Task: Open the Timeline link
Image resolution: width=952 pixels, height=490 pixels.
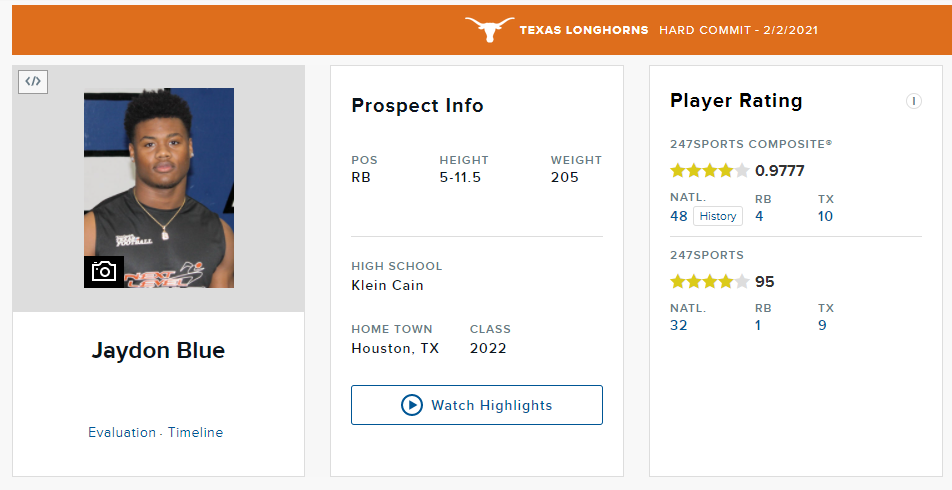Action: pos(195,433)
